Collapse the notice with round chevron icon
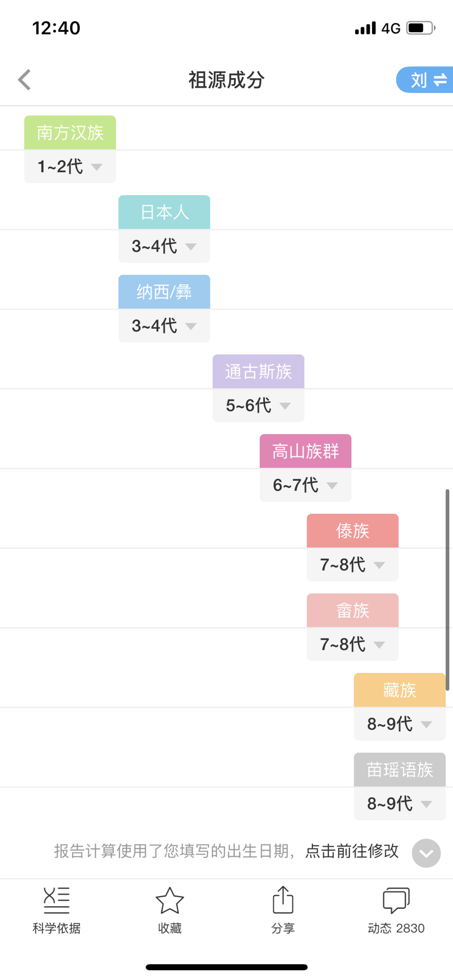The height and width of the screenshot is (980, 453). click(426, 853)
